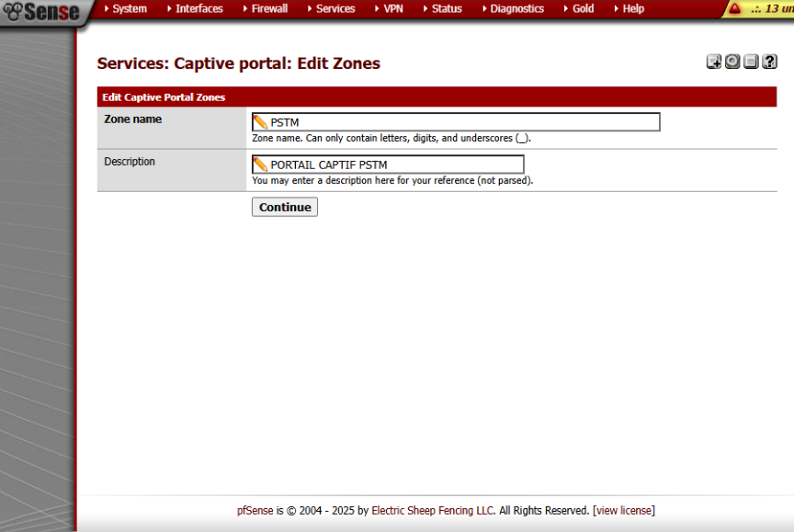The width and height of the screenshot is (794, 532).
Task: Click the pencil icon in Zone name field
Action: 261,122
